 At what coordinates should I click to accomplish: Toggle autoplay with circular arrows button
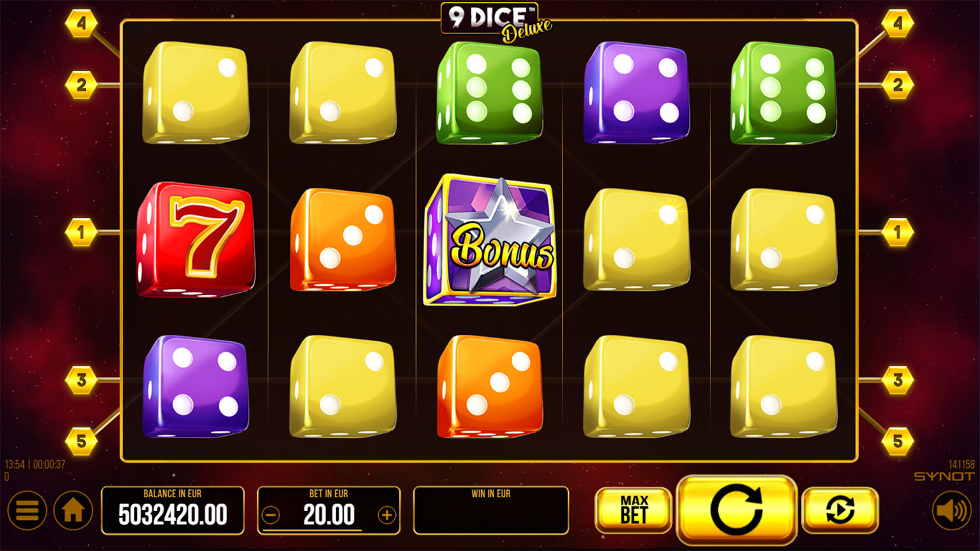pyautogui.click(x=840, y=509)
